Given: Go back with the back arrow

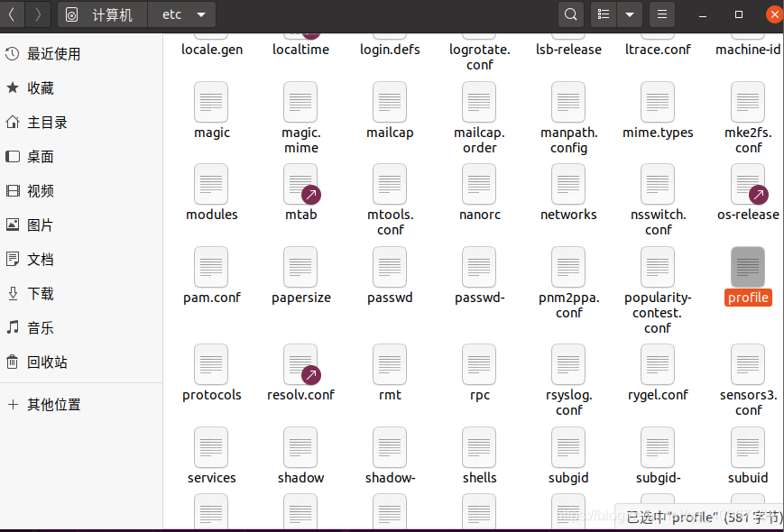Looking at the screenshot, I should coord(12,14).
